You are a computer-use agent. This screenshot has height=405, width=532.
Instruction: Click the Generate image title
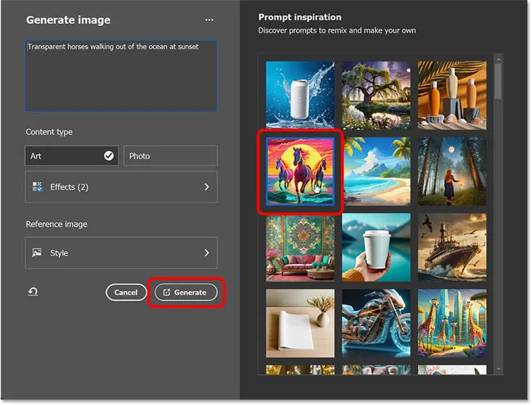click(x=68, y=20)
